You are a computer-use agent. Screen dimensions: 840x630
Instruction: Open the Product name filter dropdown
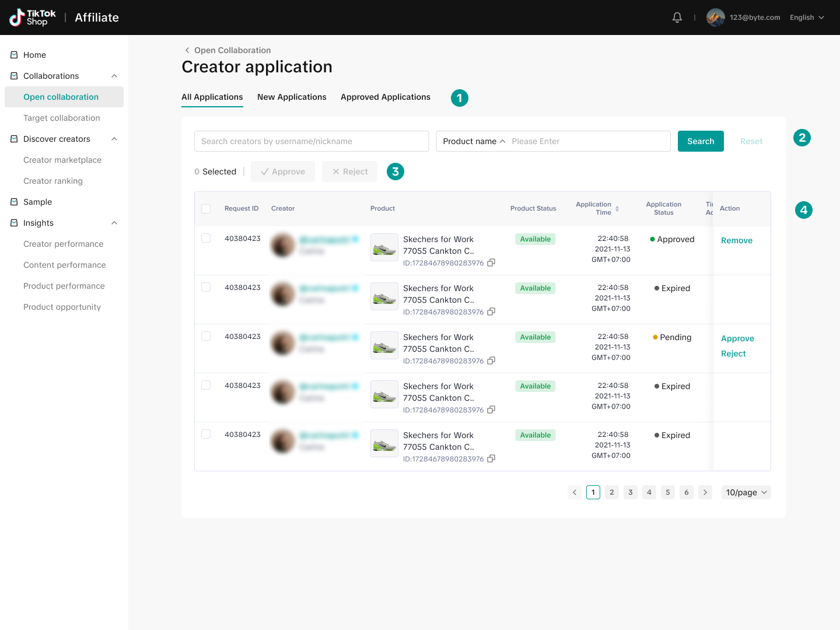[474, 141]
